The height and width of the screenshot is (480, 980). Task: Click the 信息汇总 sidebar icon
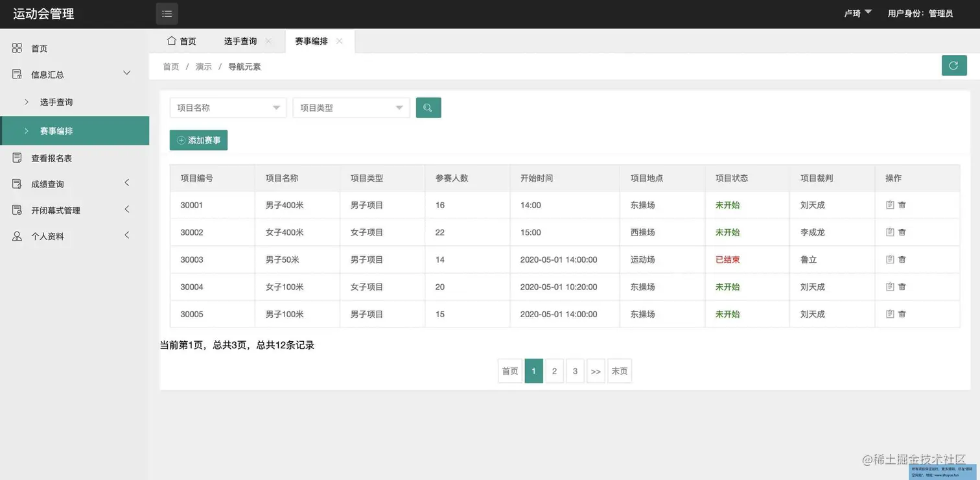(x=17, y=75)
